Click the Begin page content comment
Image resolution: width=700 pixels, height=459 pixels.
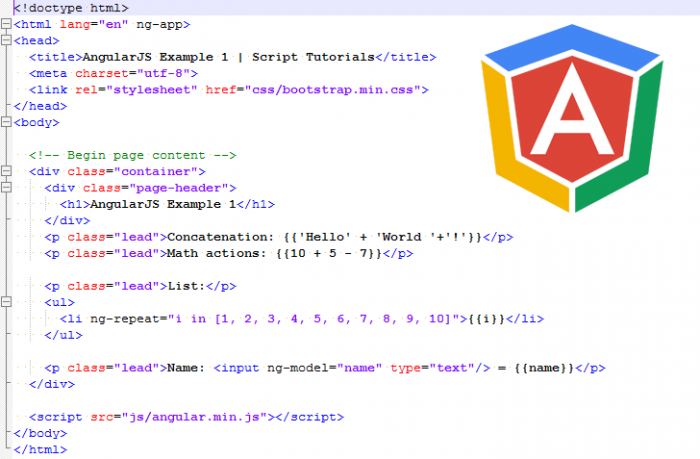[133, 155]
